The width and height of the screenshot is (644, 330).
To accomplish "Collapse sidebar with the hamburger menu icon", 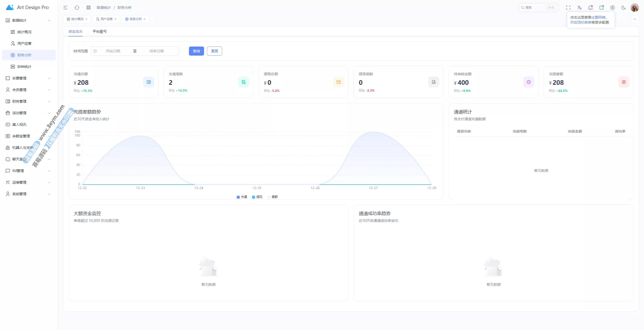I will click(x=65, y=8).
